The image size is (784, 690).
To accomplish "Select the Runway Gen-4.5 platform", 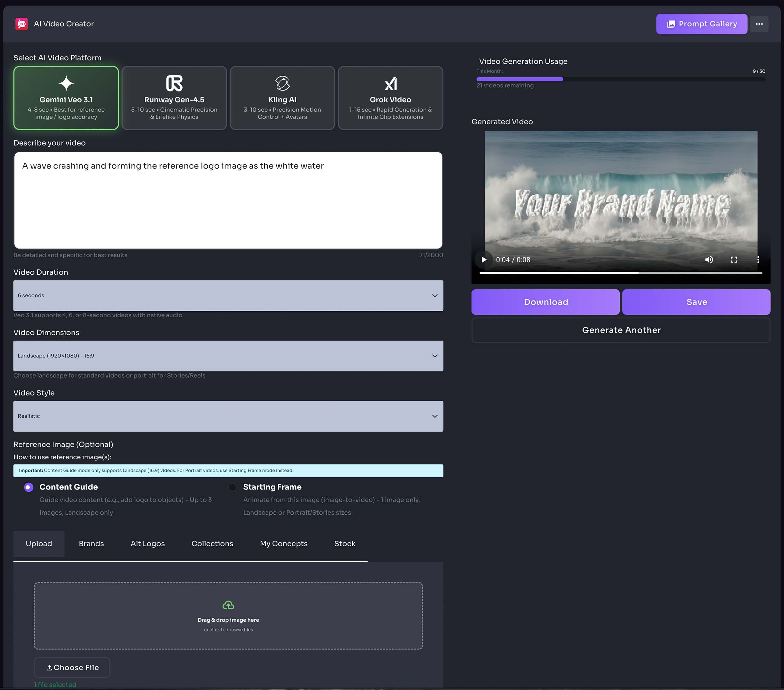I will [174, 98].
